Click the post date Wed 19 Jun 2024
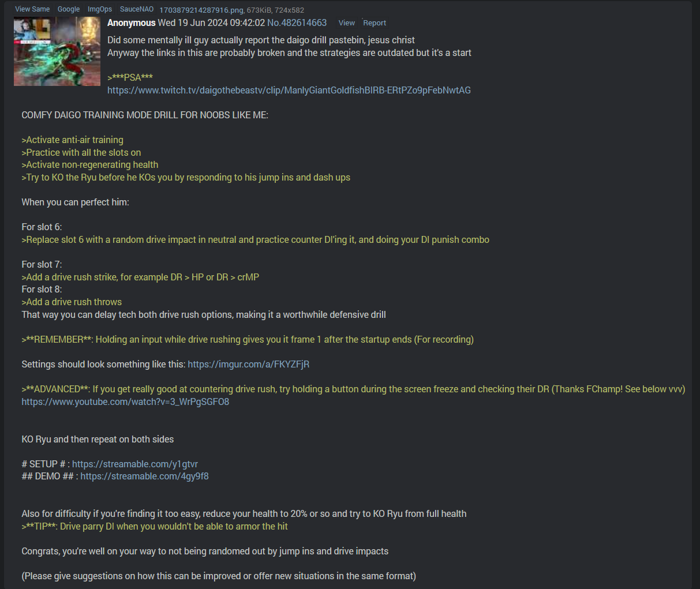Screen dimensions: 700x589 pos(211,23)
